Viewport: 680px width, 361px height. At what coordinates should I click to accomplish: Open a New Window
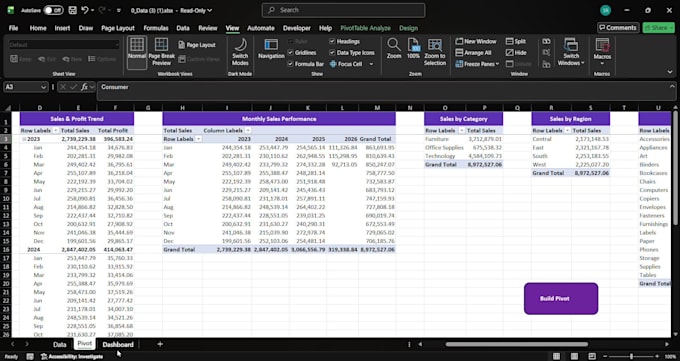tap(476, 41)
